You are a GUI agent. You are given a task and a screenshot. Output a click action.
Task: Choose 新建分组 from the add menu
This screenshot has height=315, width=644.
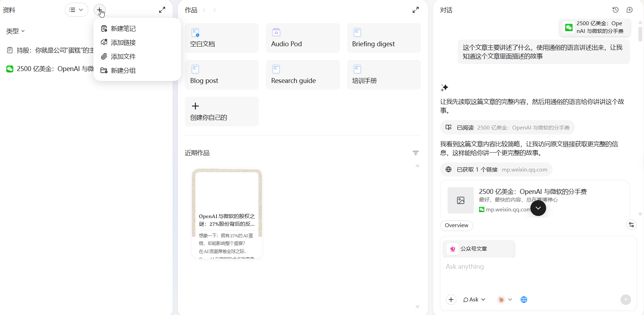137,71
